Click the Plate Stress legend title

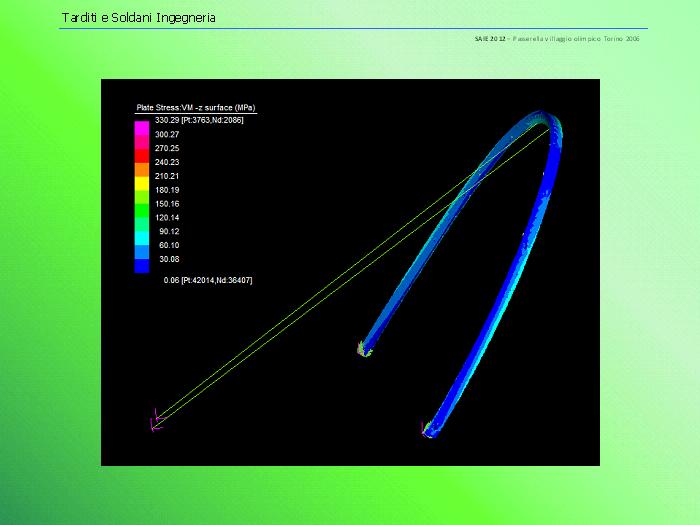point(197,107)
